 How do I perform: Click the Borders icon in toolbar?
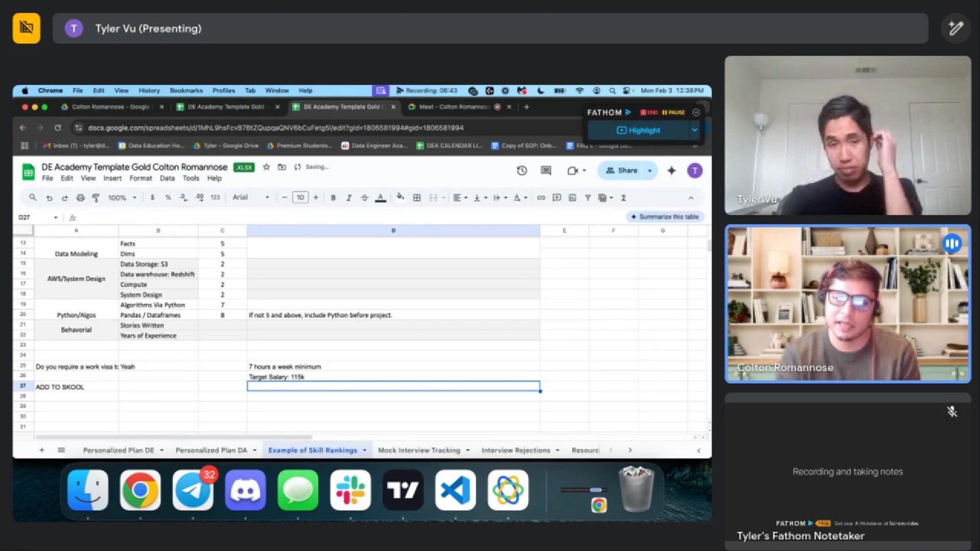(x=417, y=198)
